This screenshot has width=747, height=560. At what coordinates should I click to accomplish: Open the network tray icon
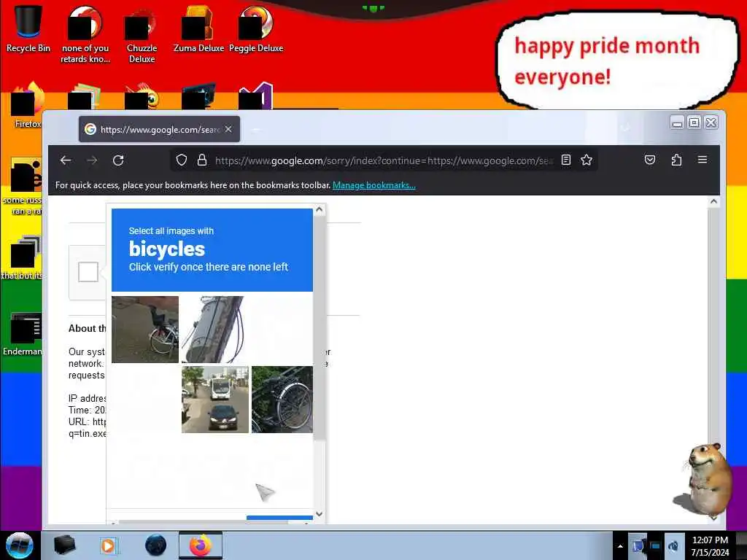(x=655, y=545)
